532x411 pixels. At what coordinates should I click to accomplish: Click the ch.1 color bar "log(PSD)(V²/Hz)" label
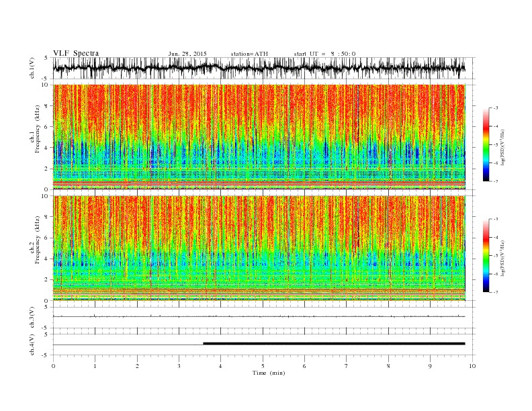[x=503, y=147]
